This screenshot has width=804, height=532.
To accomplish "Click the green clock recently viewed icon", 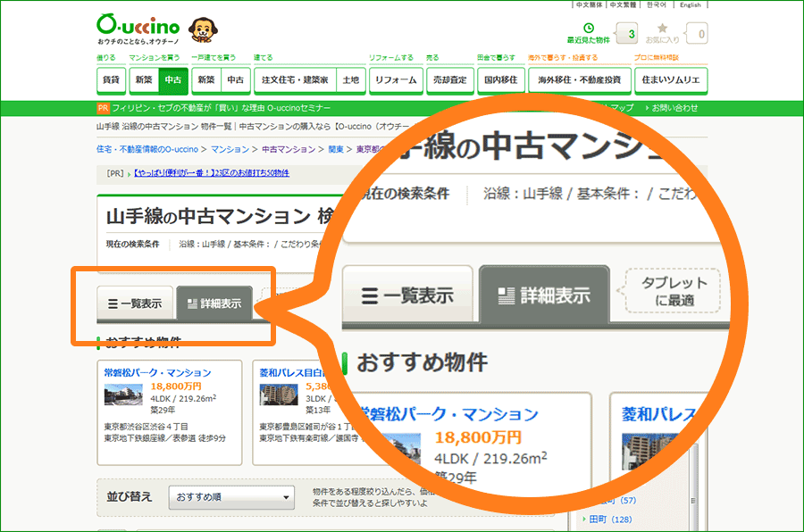I will [588, 28].
